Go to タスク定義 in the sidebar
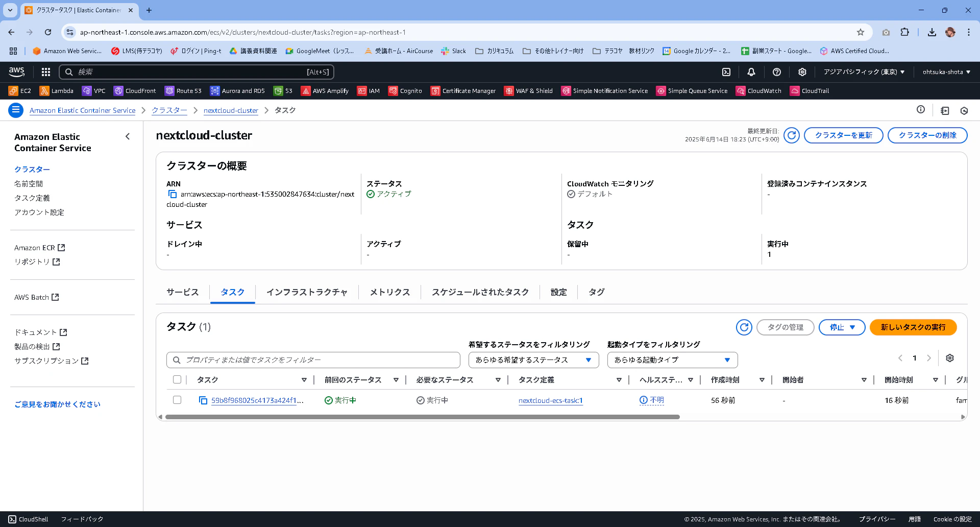Screen dimensions: 980x527 [x=32, y=198]
